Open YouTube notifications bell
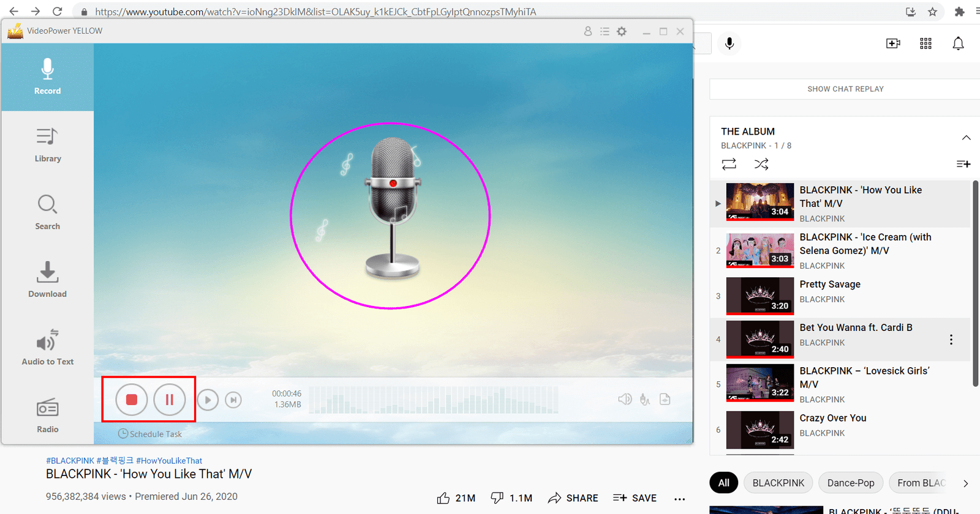Screen dimensions: 980x514 (x=958, y=43)
